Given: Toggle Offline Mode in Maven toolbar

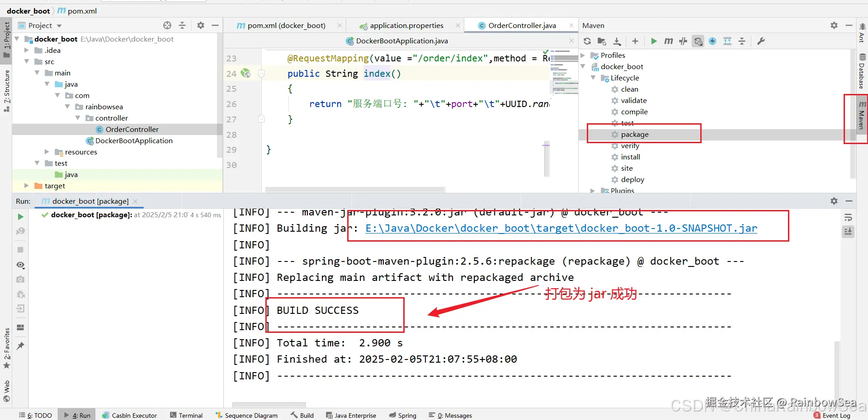Looking at the screenshot, I should (x=683, y=41).
